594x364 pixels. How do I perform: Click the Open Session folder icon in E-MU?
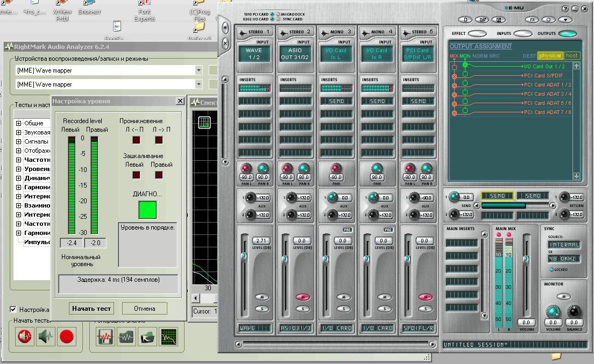coord(482,20)
